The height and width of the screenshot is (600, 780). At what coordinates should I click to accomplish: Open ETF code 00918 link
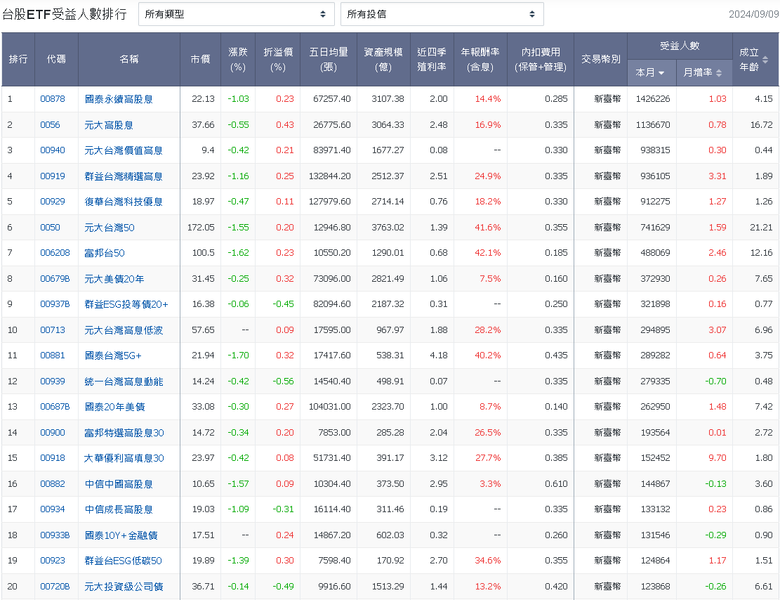pyautogui.click(x=52, y=458)
